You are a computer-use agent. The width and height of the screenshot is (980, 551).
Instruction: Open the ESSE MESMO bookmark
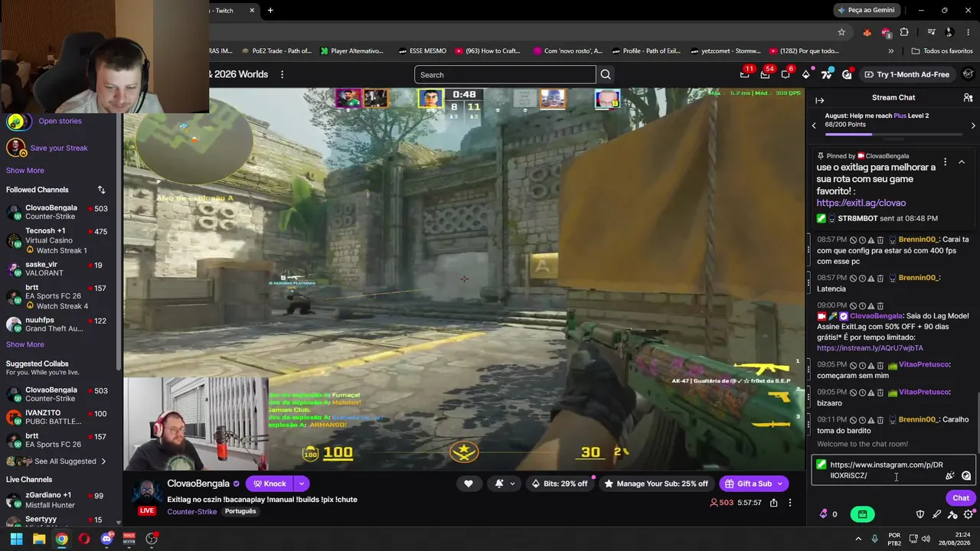click(x=422, y=51)
